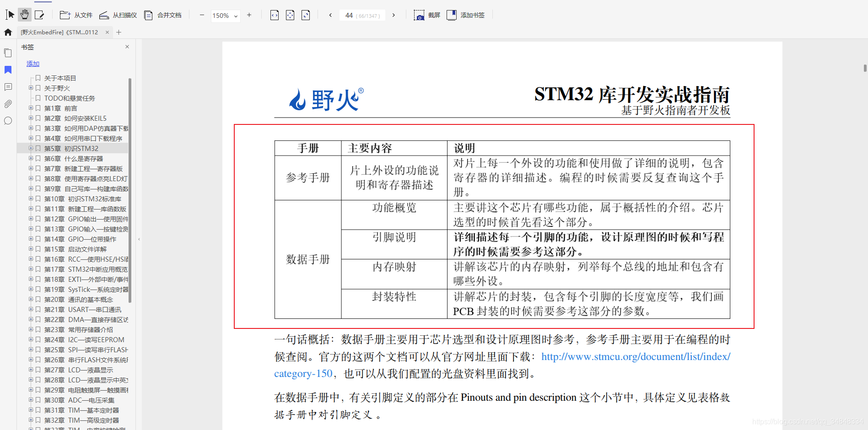Go to next page arrow
Viewport: 868px width, 430px height.
point(394,15)
